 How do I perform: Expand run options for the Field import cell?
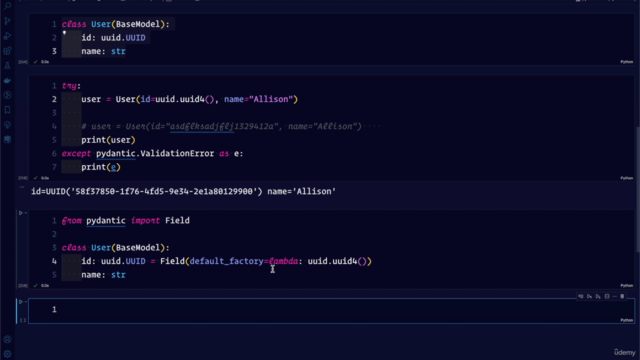point(26,213)
